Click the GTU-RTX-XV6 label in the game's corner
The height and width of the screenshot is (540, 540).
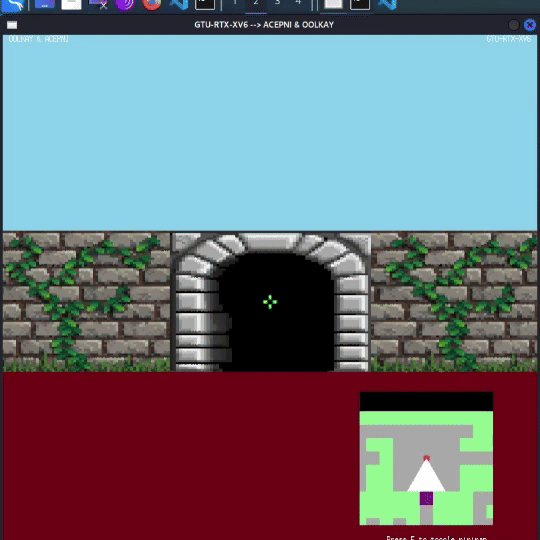(x=509, y=39)
